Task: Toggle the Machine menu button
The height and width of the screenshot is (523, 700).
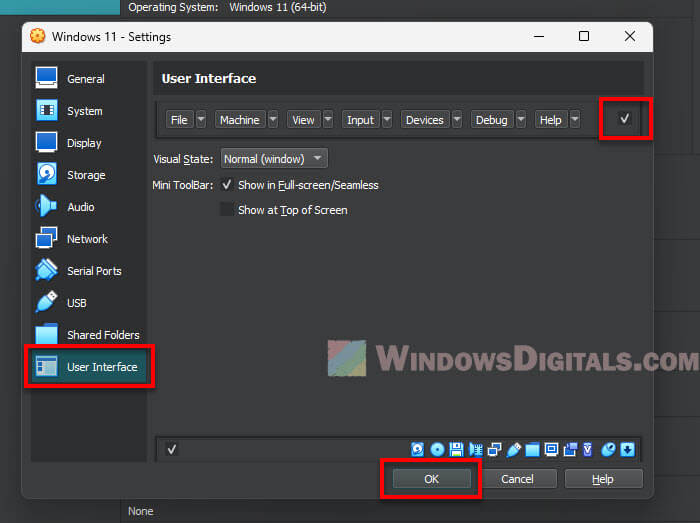Action: [240, 120]
